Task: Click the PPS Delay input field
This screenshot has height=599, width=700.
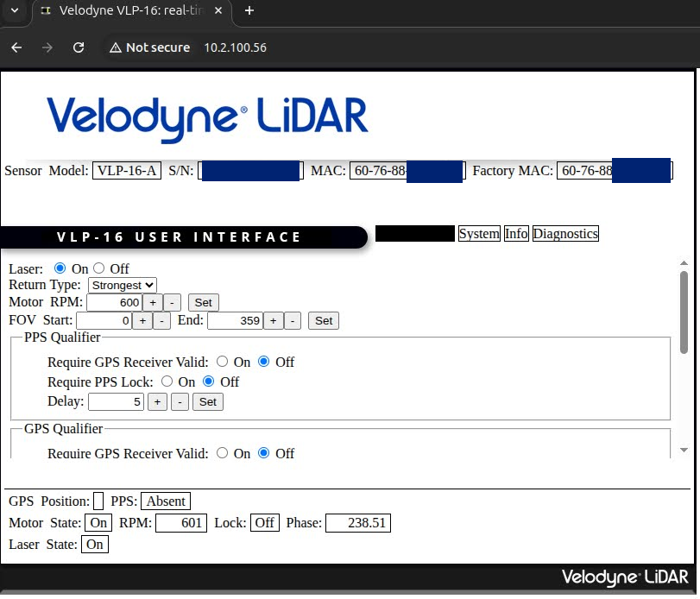Action: 116,401
